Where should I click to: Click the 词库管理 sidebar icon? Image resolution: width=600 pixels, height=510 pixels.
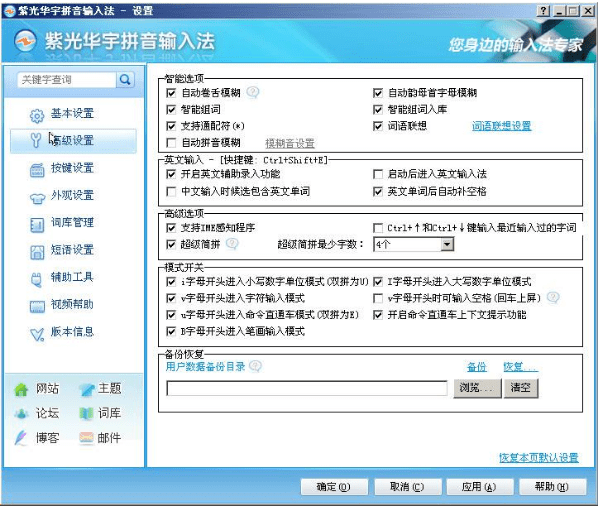[37, 225]
